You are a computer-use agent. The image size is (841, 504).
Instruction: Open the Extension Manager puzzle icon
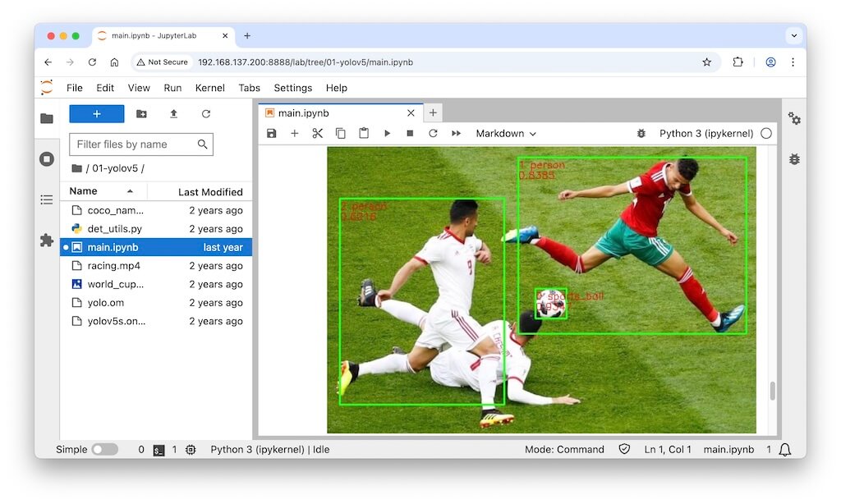47,240
